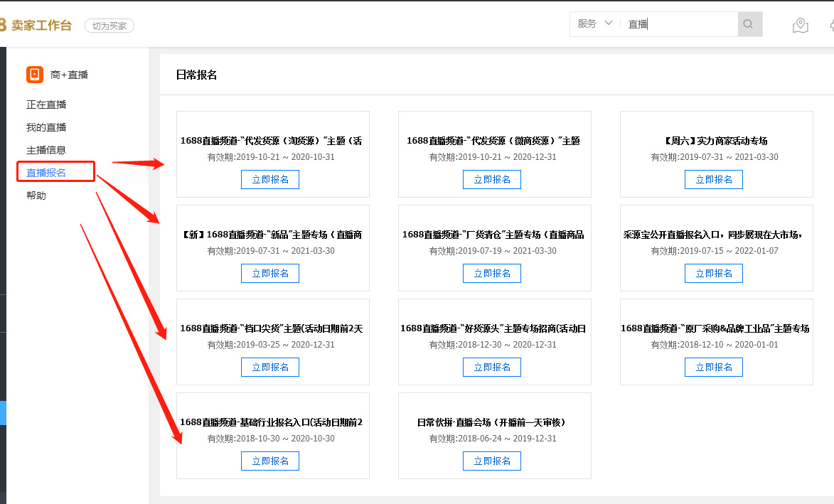
Task: Open 主播信息 in the sidebar
Action: click(46, 151)
